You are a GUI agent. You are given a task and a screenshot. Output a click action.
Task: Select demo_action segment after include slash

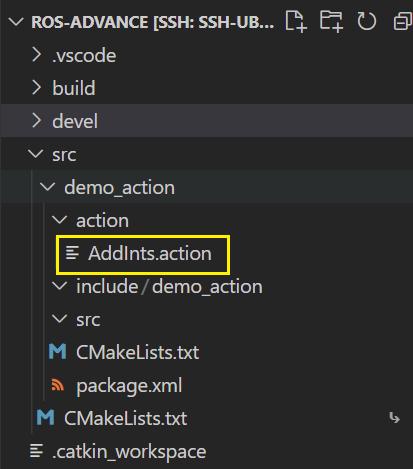coord(207,287)
